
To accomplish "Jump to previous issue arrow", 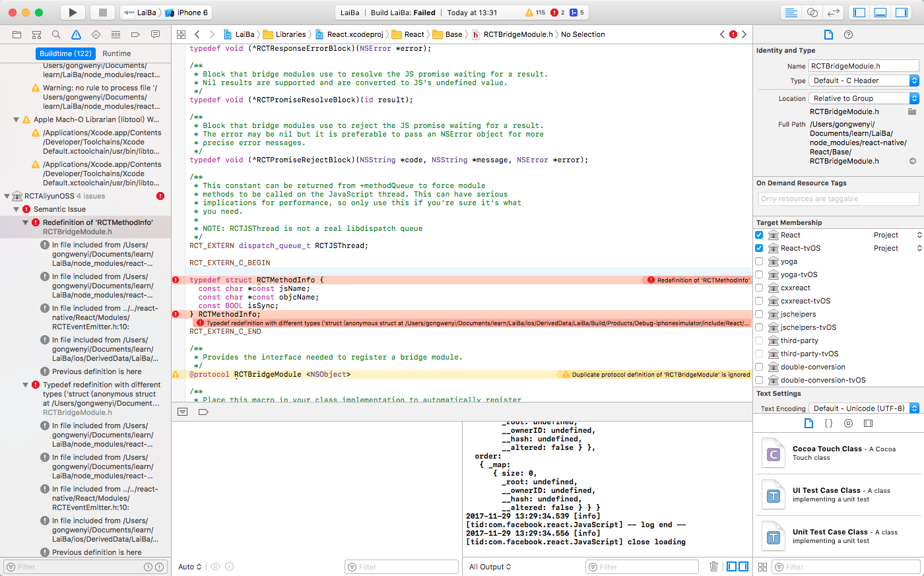I will [722, 34].
